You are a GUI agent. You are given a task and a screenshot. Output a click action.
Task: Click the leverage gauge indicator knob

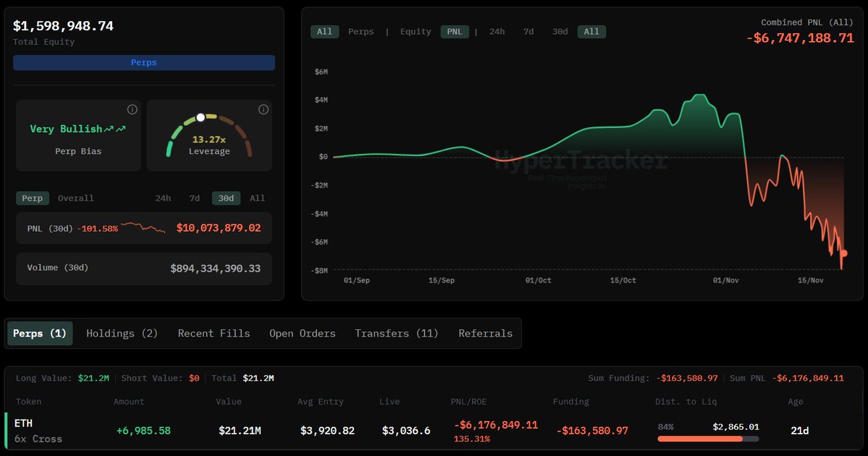(x=201, y=117)
